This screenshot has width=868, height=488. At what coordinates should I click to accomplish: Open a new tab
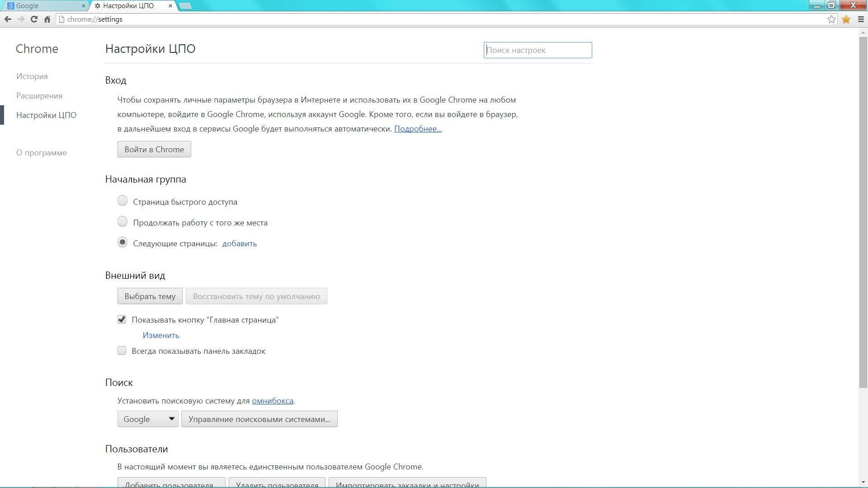[185, 6]
